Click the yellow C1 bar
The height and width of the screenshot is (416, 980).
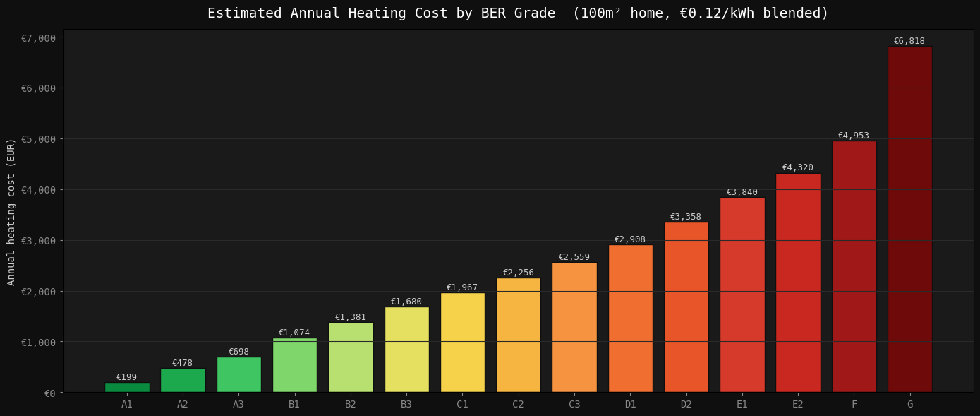[x=462, y=343]
